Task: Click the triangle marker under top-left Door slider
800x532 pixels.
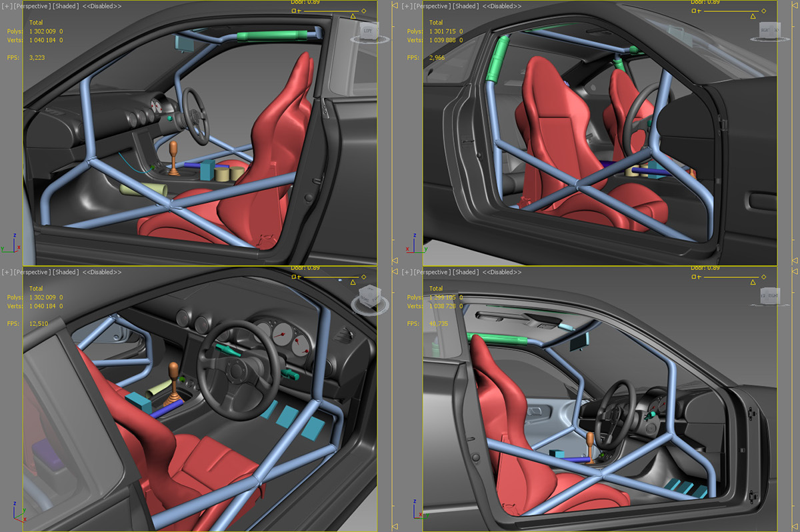Action: [353, 17]
